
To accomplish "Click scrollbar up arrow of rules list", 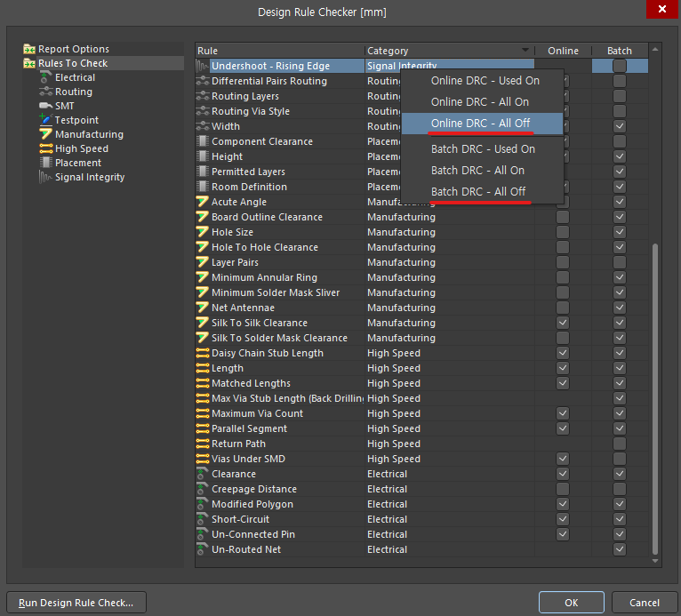I will tap(655, 50).
